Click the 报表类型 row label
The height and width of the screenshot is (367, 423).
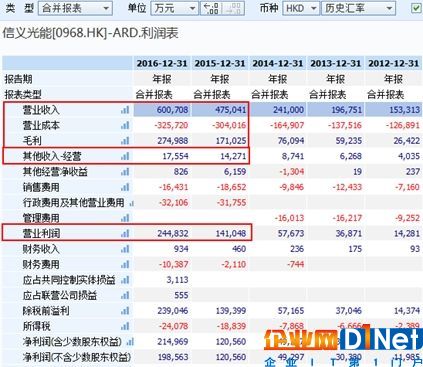[x=23, y=95]
